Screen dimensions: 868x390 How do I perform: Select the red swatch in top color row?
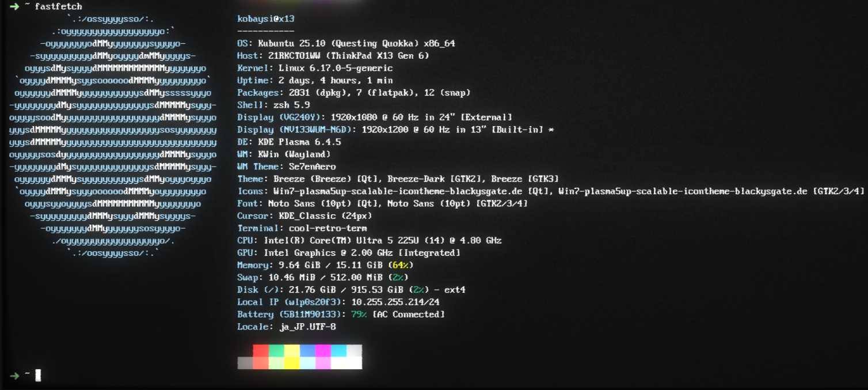point(261,351)
